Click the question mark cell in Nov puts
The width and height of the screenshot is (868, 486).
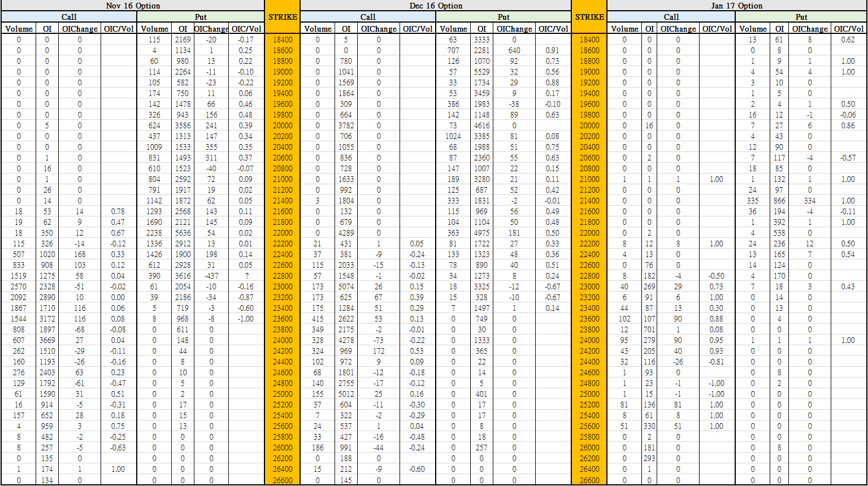[x=247, y=276]
